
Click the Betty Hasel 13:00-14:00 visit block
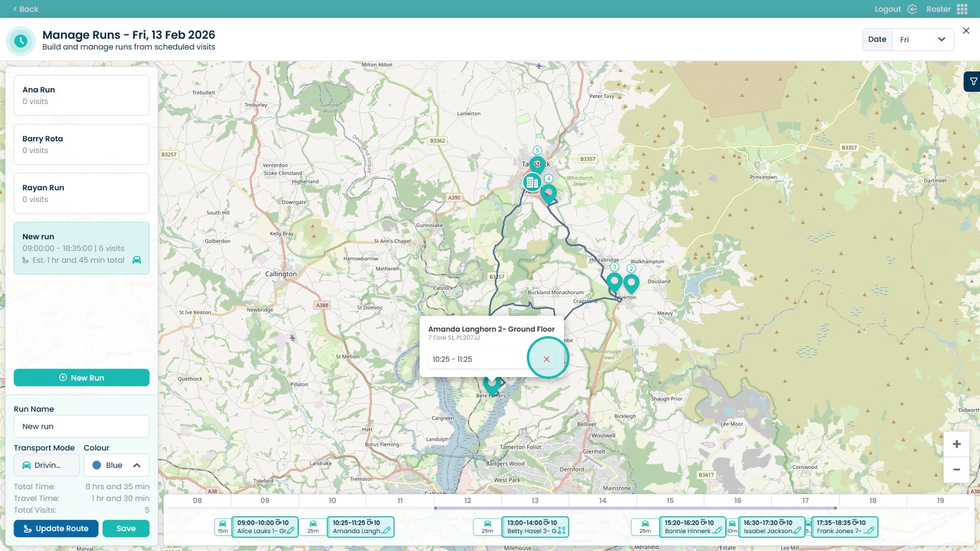pyautogui.click(x=535, y=527)
